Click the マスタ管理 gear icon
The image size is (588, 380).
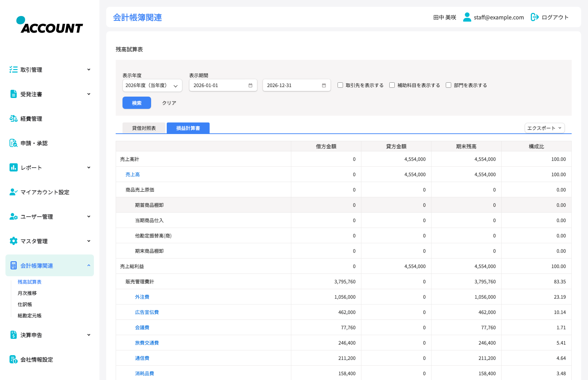point(14,241)
